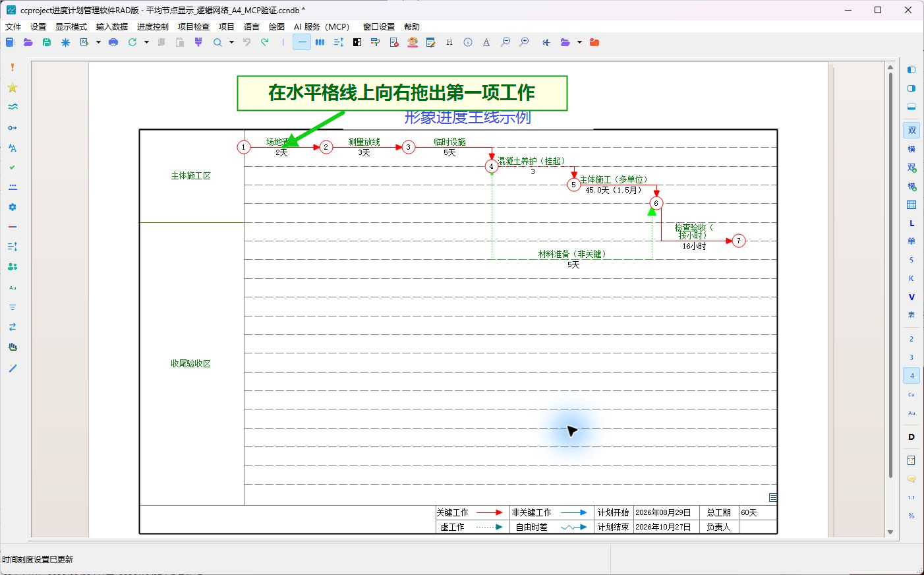Open the AI 服务 (MCP) menu
This screenshot has width=924, height=575.
[x=322, y=27]
